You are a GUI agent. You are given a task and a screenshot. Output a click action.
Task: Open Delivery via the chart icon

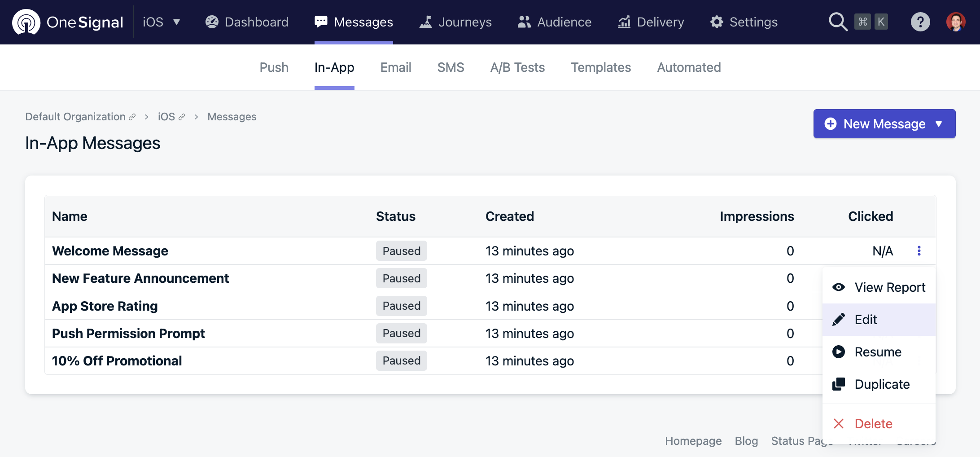624,22
